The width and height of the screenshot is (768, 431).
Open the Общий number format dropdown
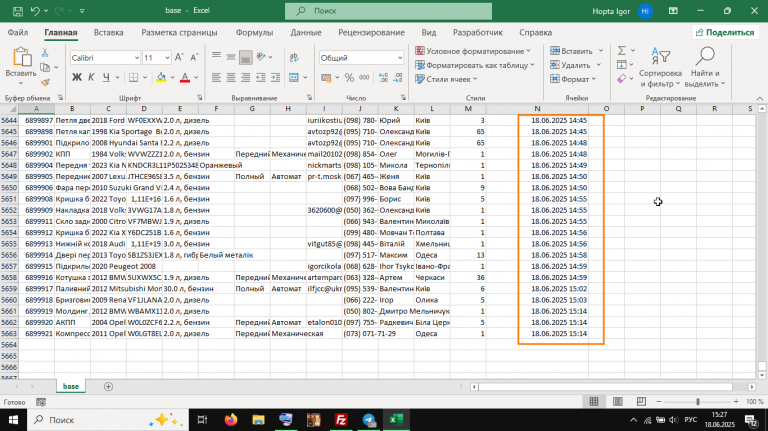click(400, 58)
